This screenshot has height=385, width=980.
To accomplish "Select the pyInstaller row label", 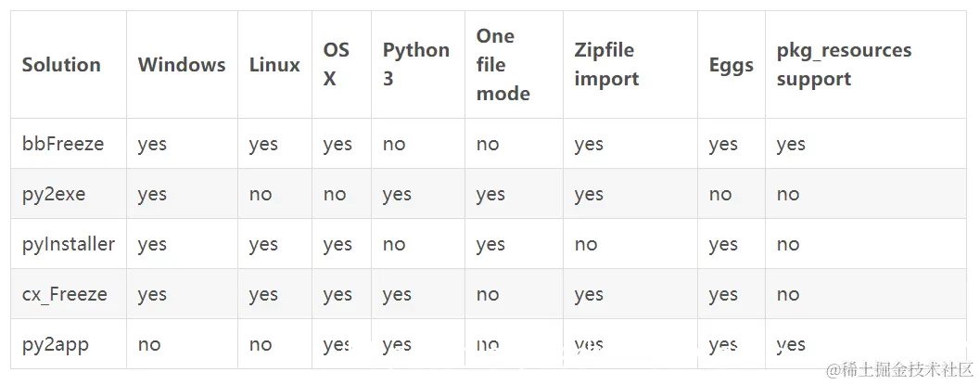I will point(69,244).
